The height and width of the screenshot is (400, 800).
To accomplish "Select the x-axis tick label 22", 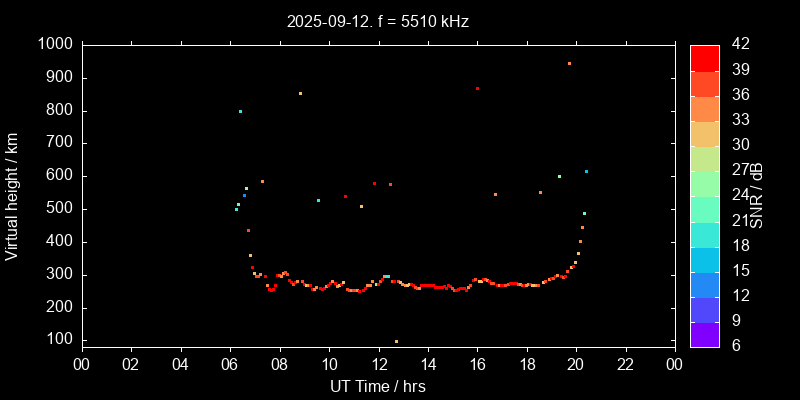I will (625, 364).
